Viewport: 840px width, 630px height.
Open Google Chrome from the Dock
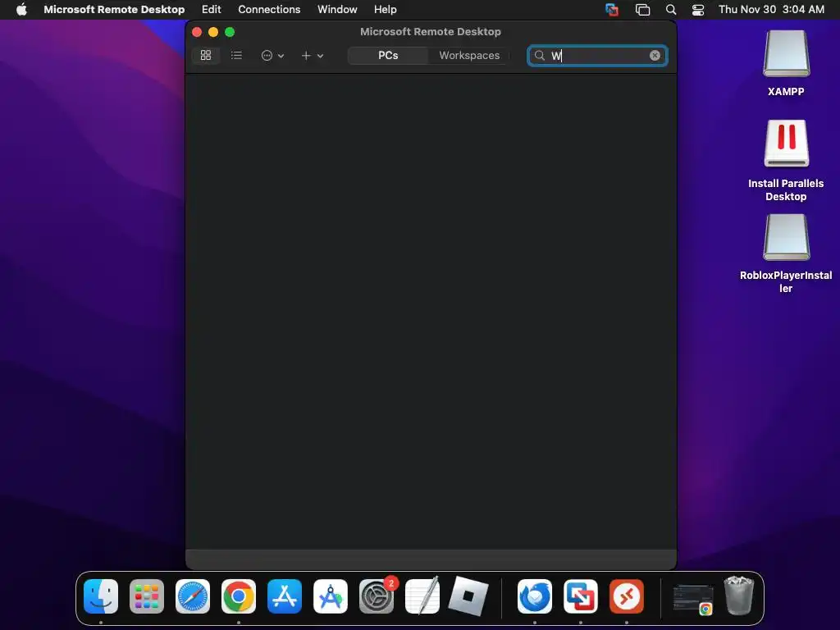[x=239, y=596]
